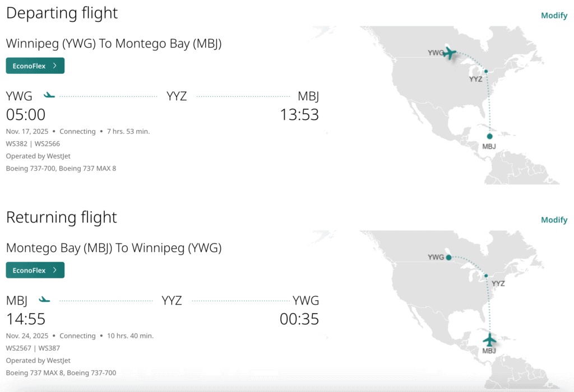Modify the returning flight
Screen dimensions: 574x392
tap(554, 220)
